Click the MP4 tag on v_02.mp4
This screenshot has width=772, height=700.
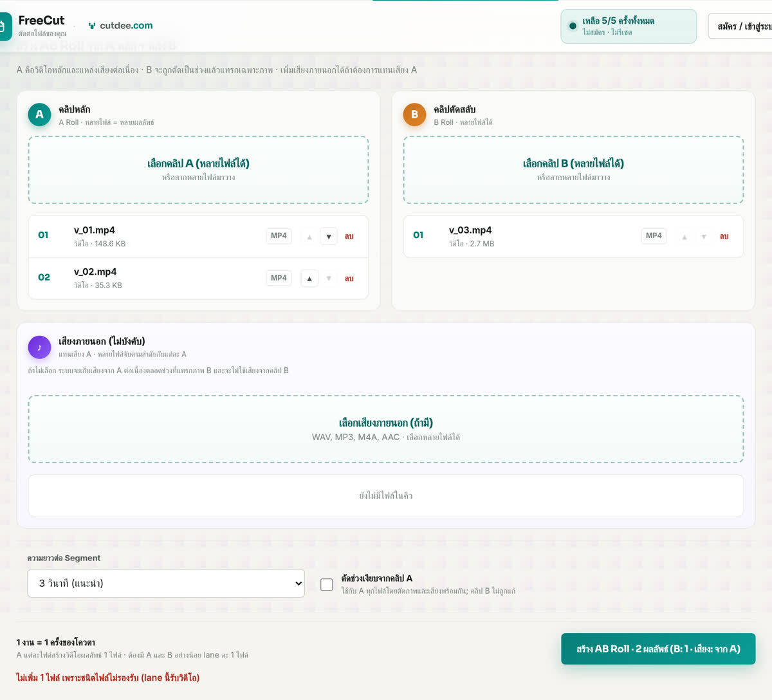coord(279,278)
